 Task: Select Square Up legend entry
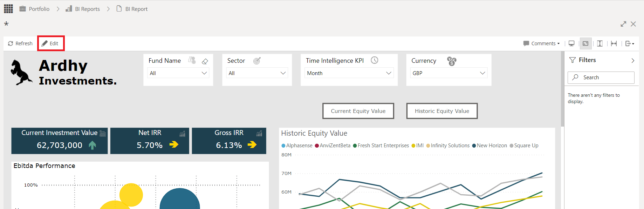pyautogui.click(x=524, y=146)
